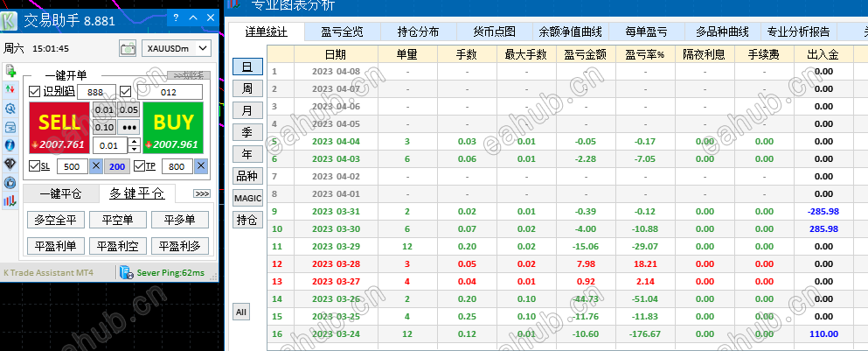Select the 持仓 button
This screenshot has width=868, height=351.
[x=247, y=220]
